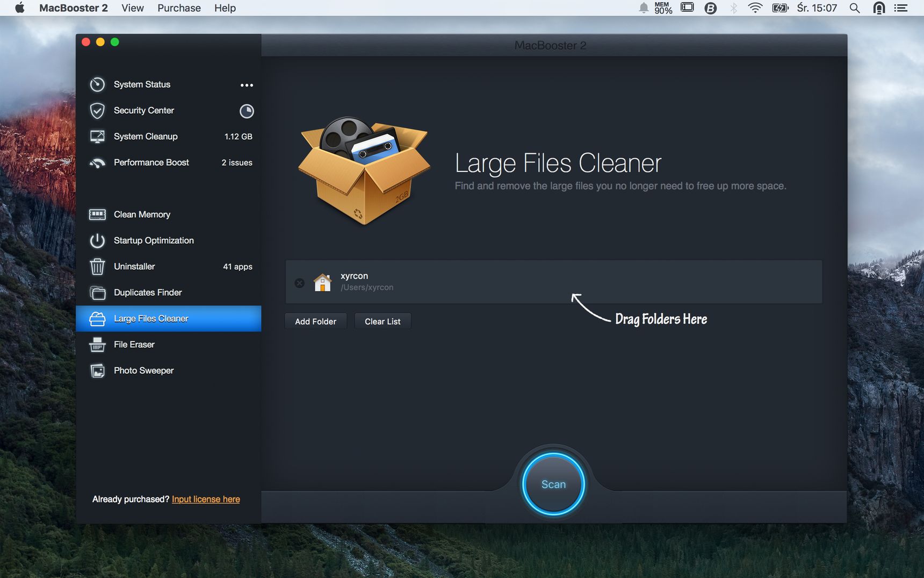924x578 pixels.
Task: Click the Security Center shield icon
Action: coord(97,111)
